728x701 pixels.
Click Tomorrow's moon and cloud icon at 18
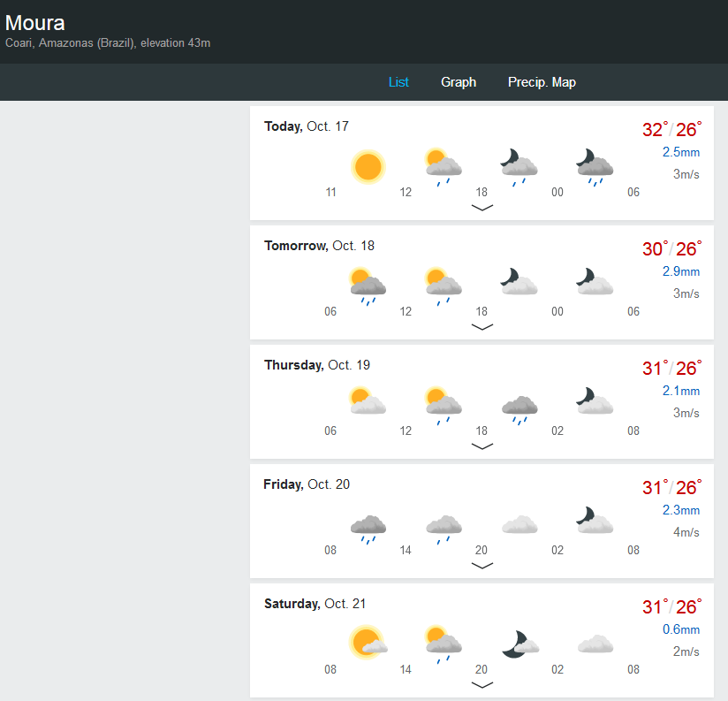pos(519,283)
